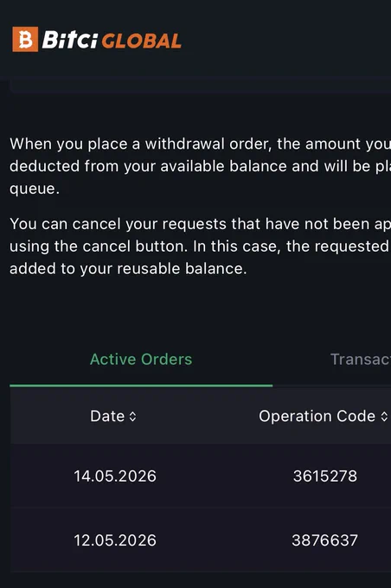Screen dimensions: 391x588
Task: Click the Date column header label
Action: (107, 416)
